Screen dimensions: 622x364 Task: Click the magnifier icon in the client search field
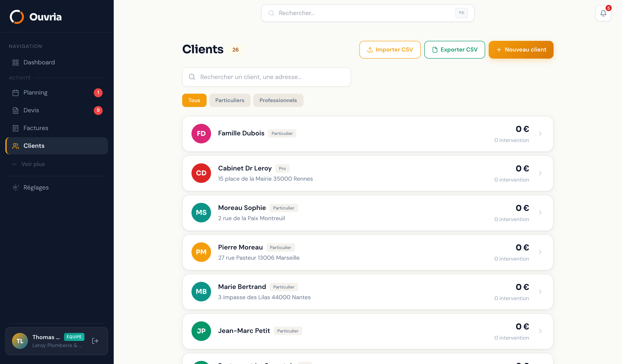192,77
